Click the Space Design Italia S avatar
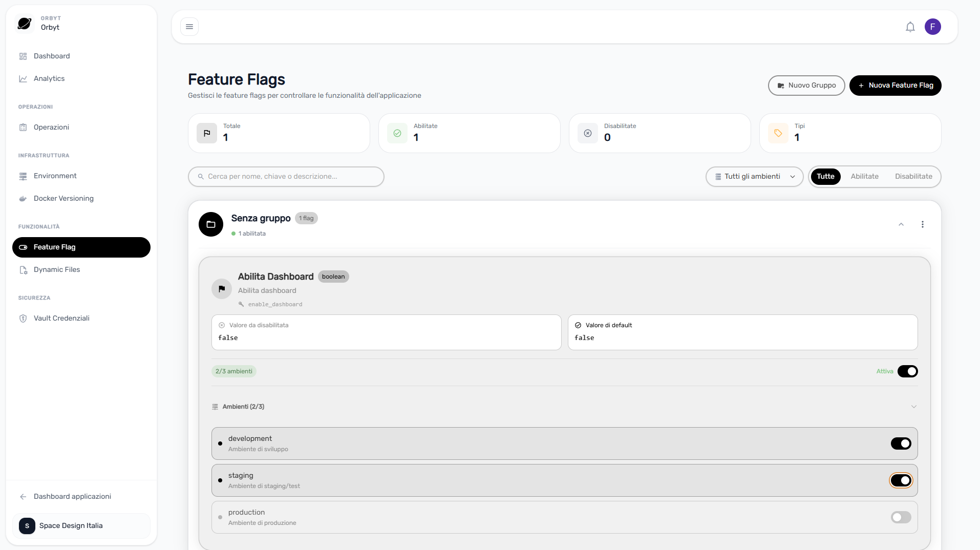The height and width of the screenshot is (550, 980). click(x=27, y=526)
